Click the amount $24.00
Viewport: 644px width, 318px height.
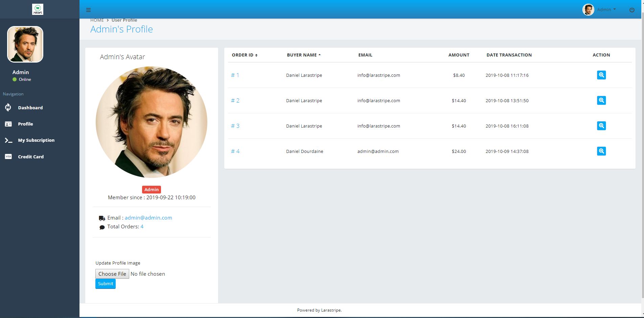[x=459, y=151]
